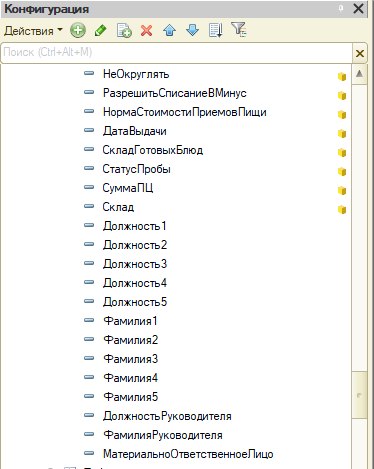374x469 pixels.
Task: Click yellow cube icon beside ДатаВыдачи
Action: (342, 133)
